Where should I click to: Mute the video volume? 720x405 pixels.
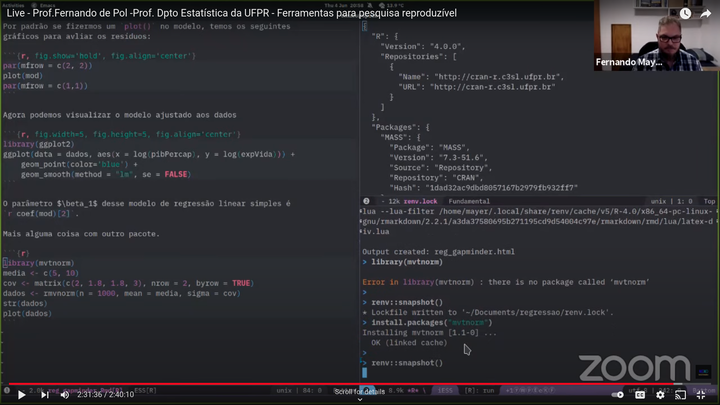pos(65,394)
